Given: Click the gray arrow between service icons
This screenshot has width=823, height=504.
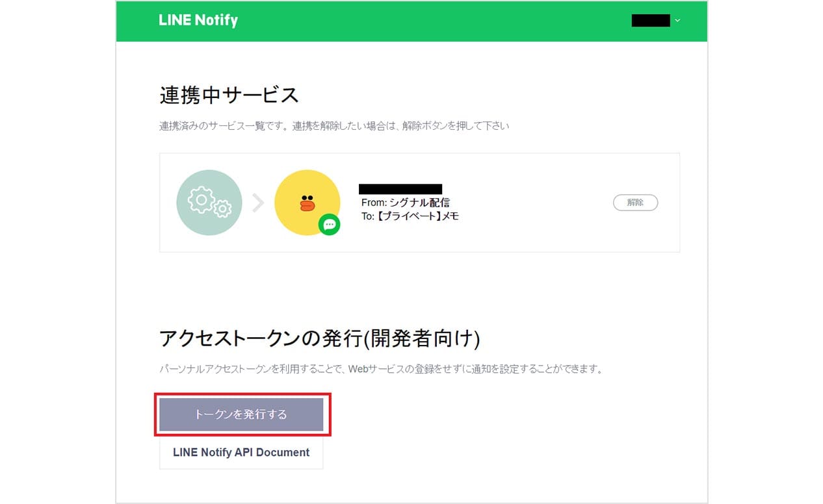Looking at the screenshot, I should [258, 203].
